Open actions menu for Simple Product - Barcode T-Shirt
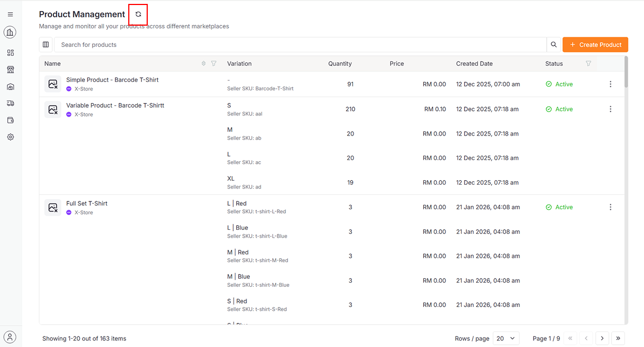 610,84
